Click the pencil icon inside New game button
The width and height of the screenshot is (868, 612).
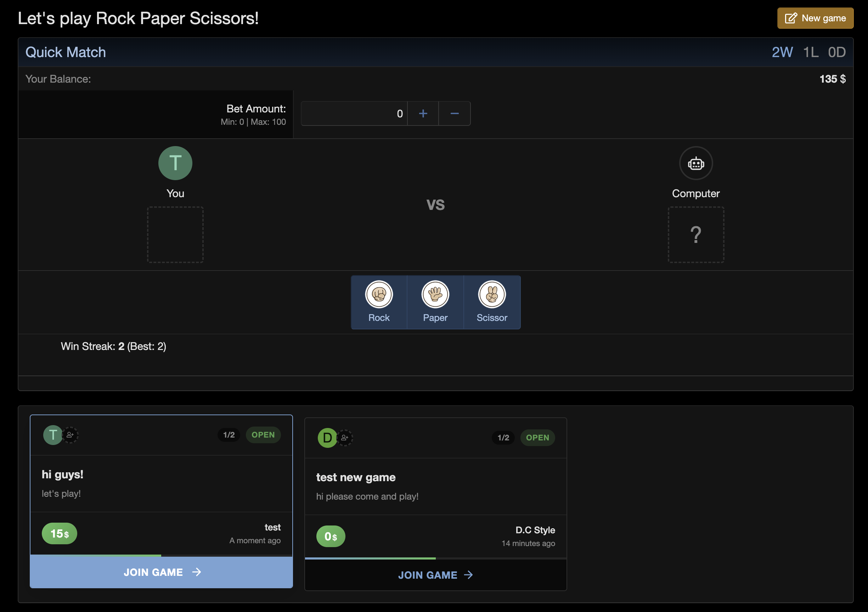[791, 18]
